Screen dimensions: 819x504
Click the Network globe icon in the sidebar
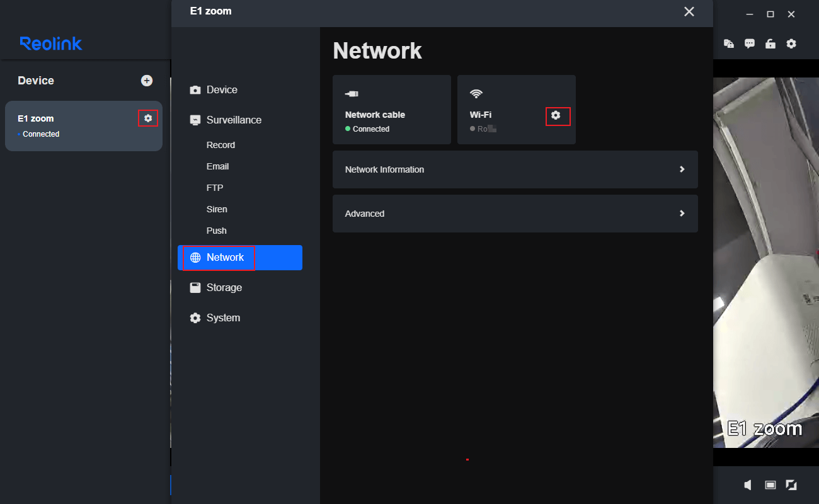195,257
